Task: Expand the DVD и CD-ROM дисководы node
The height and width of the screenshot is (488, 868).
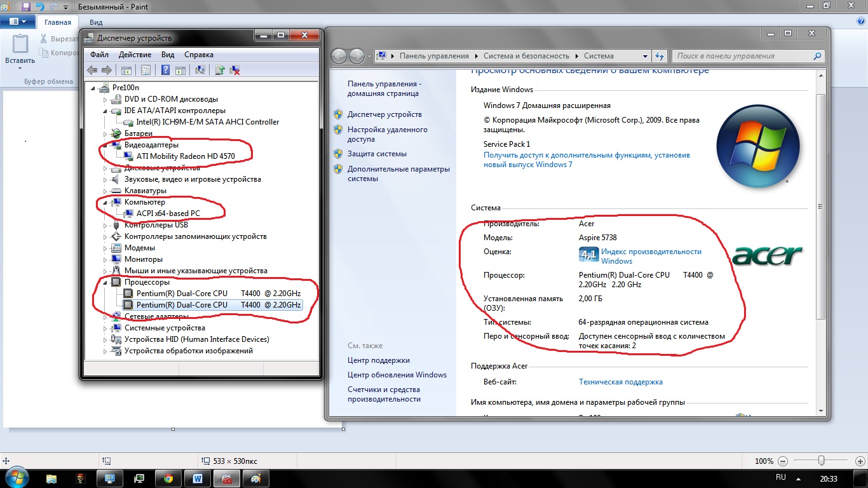Action: coord(105,99)
